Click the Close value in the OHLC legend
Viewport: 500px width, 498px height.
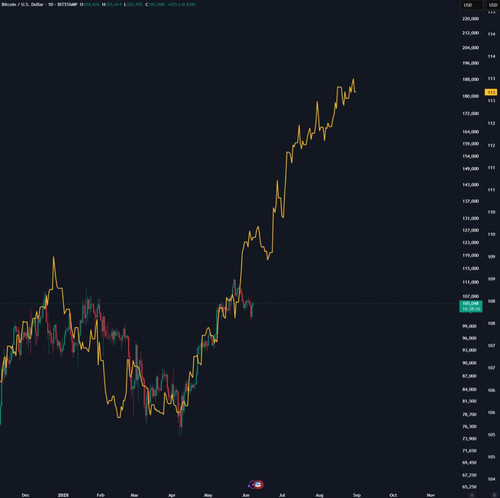click(155, 5)
